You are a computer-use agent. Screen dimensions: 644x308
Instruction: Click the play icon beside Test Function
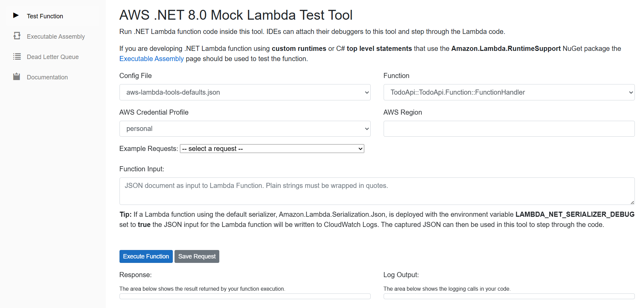[16, 15]
